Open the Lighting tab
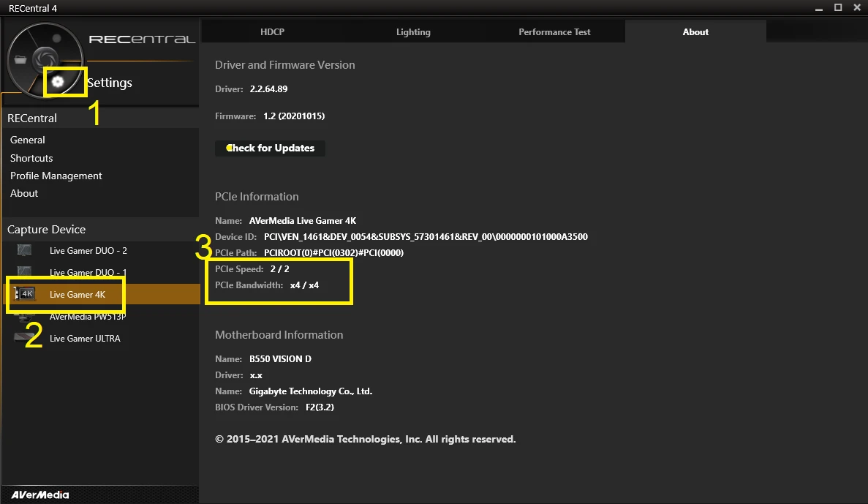 pyautogui.click(x=413, y=32)
